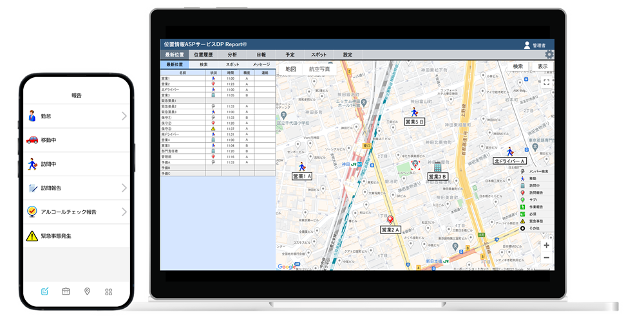Switch map to 航空写真 satellite view
This screenshot has height=330, width=644.
pyautogui.click(x=319, y=69)
